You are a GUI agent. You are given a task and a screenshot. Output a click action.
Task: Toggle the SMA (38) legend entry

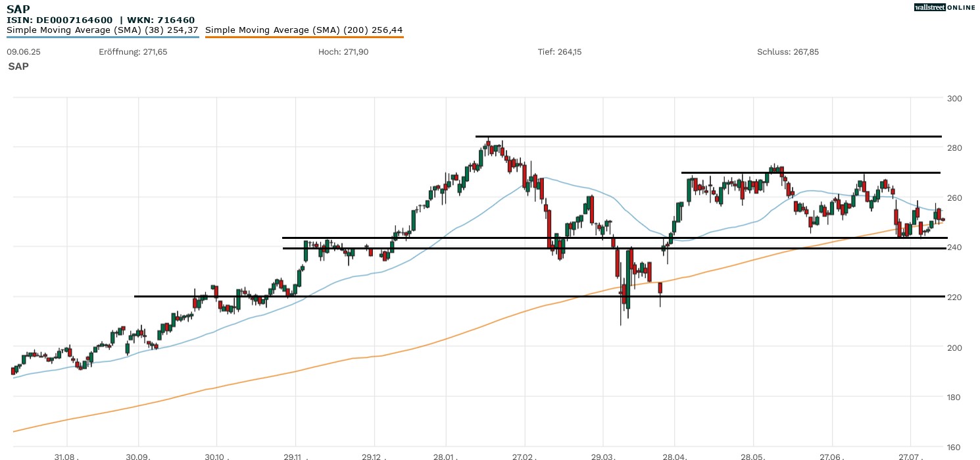tap(103, 30)
